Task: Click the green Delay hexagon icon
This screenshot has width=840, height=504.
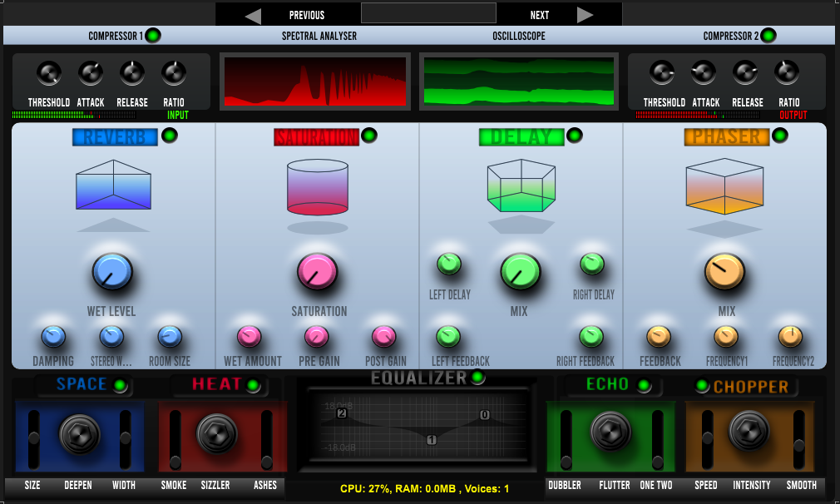Action: (x=521, y=185)
